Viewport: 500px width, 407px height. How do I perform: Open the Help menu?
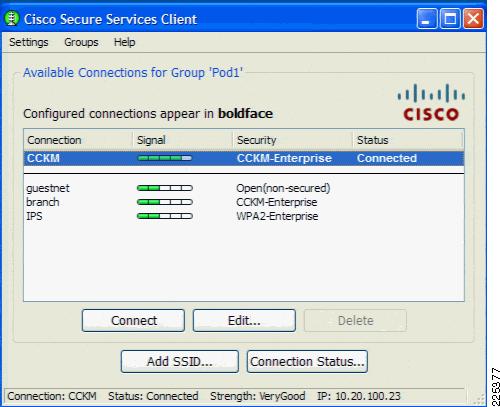(124, 42)
